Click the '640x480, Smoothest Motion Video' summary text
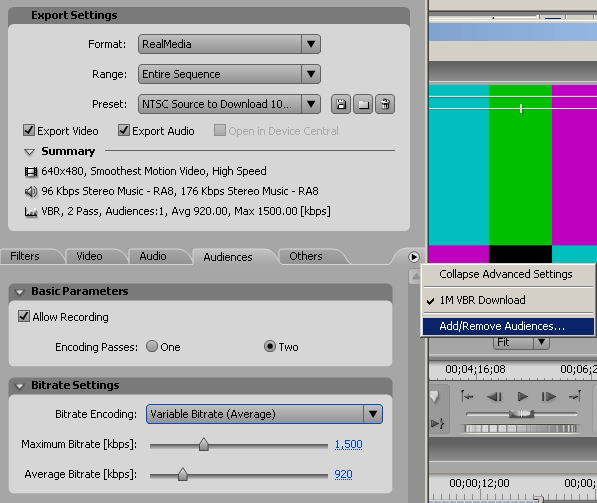The width and height of the screenshot is (597, 503). 154,171
